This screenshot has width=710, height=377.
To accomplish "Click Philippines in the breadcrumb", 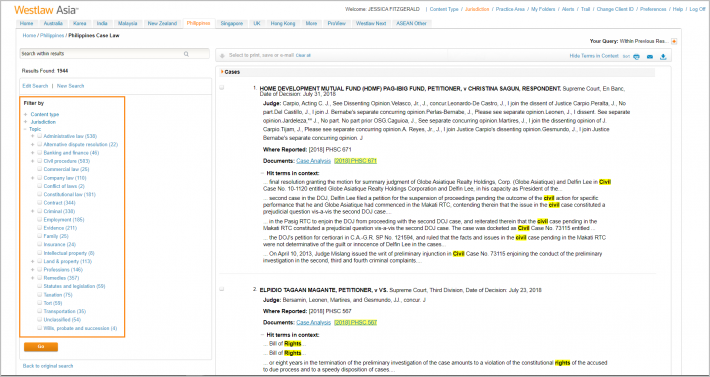I will 51,35.
